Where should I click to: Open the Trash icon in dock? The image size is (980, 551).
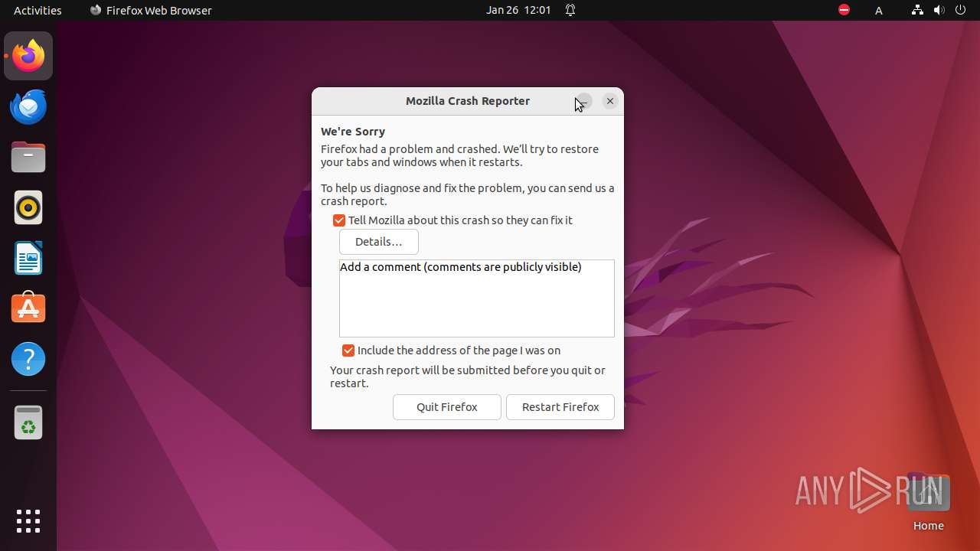tap(28, 422)
